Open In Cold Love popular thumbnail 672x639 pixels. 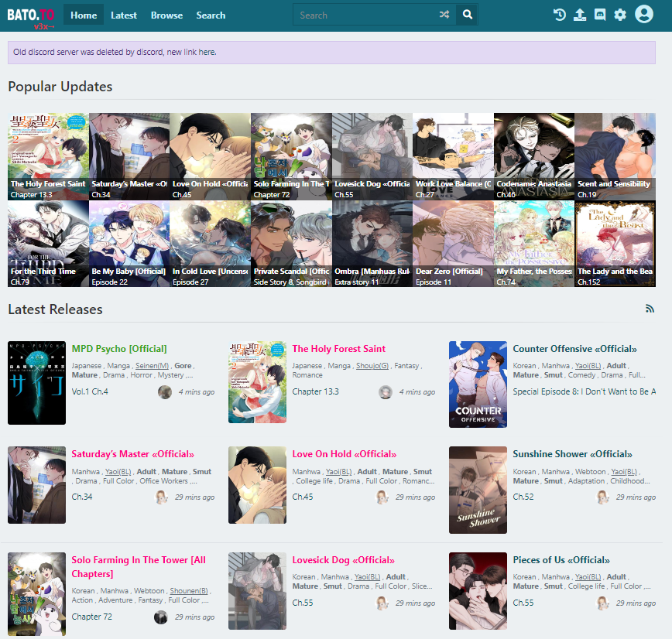click(210, 244)
